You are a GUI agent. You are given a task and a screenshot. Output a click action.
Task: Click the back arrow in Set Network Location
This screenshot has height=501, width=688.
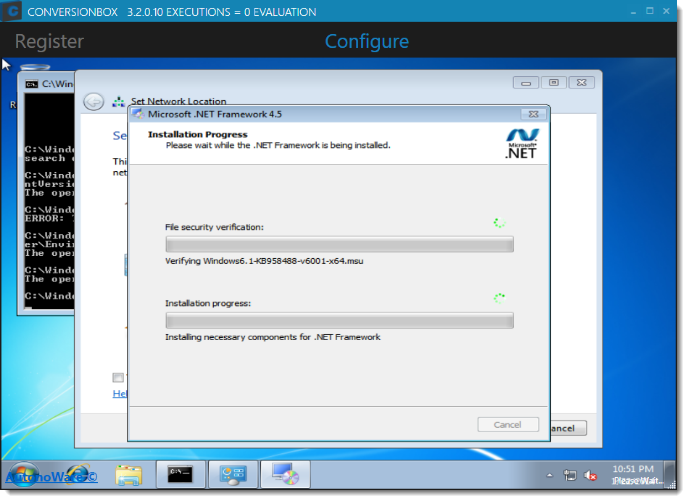click(x=93, y=102)
